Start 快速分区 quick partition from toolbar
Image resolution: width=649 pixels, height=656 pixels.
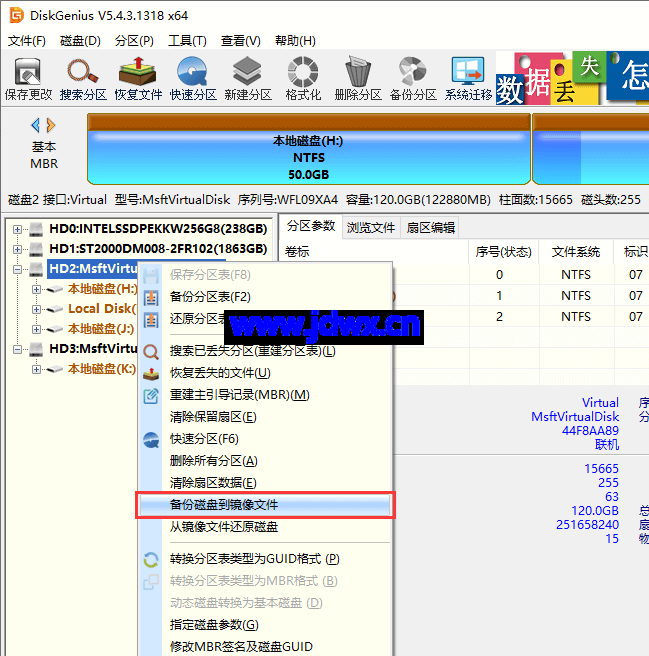tap(193, 79)
